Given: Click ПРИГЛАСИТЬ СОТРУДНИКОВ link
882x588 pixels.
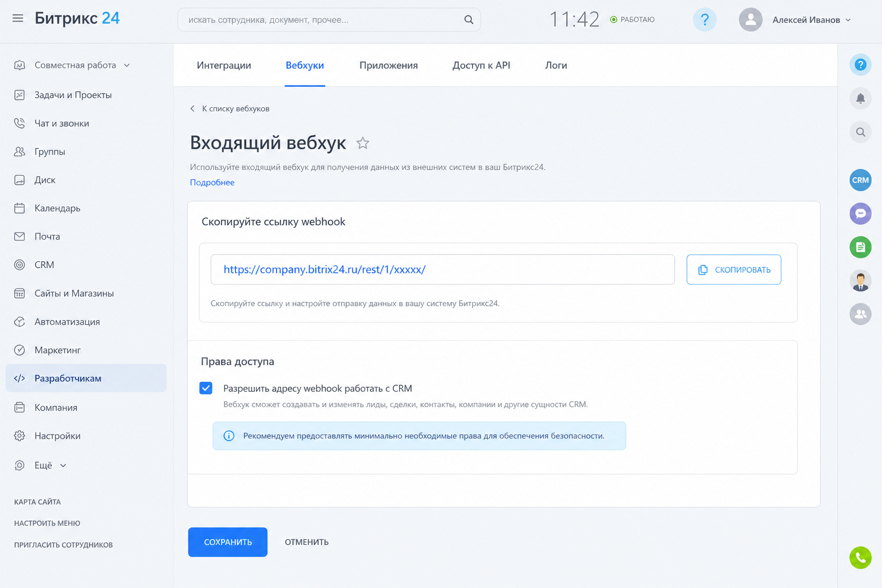Looking at the screenshot, I should tap(64, 545).
